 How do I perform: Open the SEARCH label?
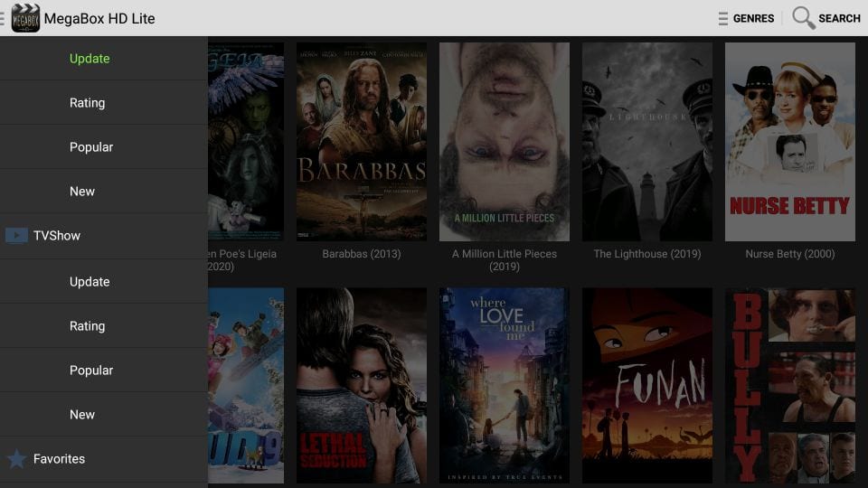pyautogui.click(x=839, y=18)
